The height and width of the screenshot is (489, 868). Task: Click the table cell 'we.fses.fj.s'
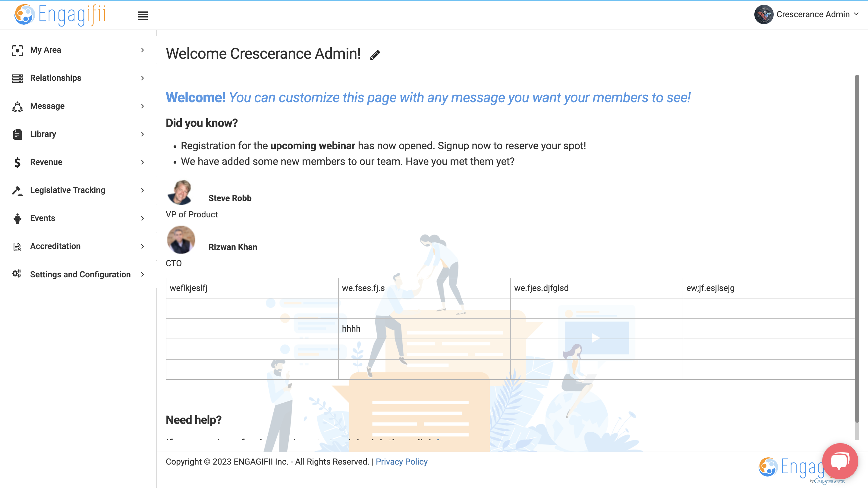pos(424,288)
